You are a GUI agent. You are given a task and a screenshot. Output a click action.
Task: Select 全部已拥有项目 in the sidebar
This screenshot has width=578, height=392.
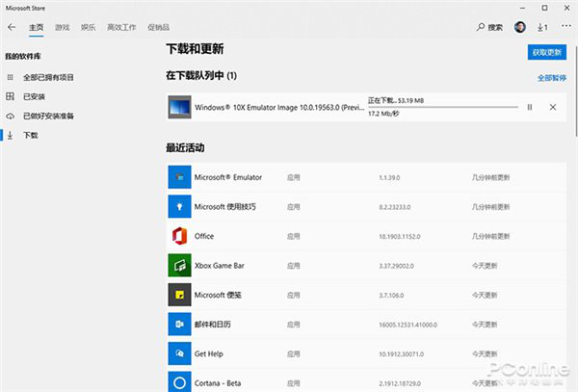coord(48,77)
